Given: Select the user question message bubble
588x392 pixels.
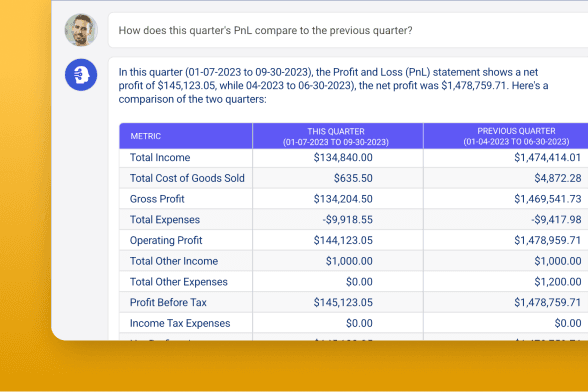Looking at the screenshot, I should pos(348,30).
